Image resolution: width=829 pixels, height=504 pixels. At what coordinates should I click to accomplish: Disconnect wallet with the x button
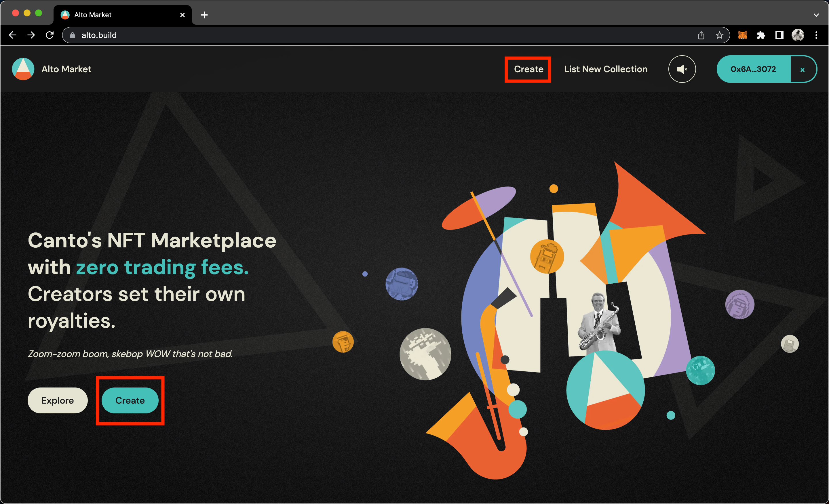[x=803, y=69]
